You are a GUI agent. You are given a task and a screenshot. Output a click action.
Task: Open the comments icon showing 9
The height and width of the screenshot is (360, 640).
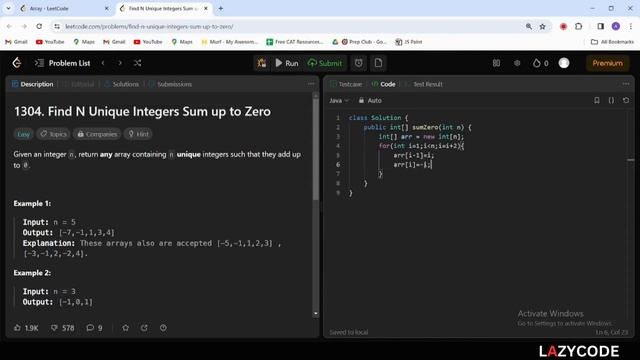pyautogui.click(x=94, y=328)
